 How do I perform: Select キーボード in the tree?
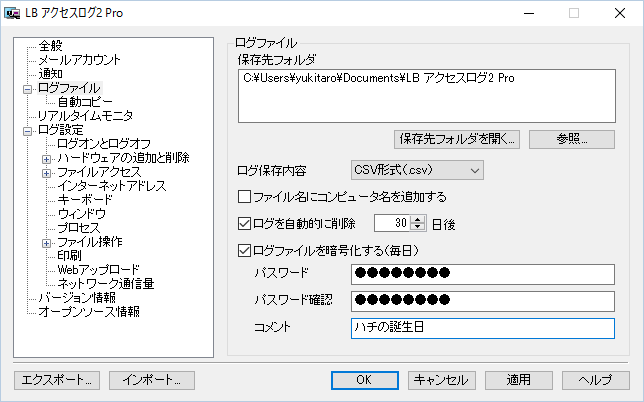pos(85,200)
